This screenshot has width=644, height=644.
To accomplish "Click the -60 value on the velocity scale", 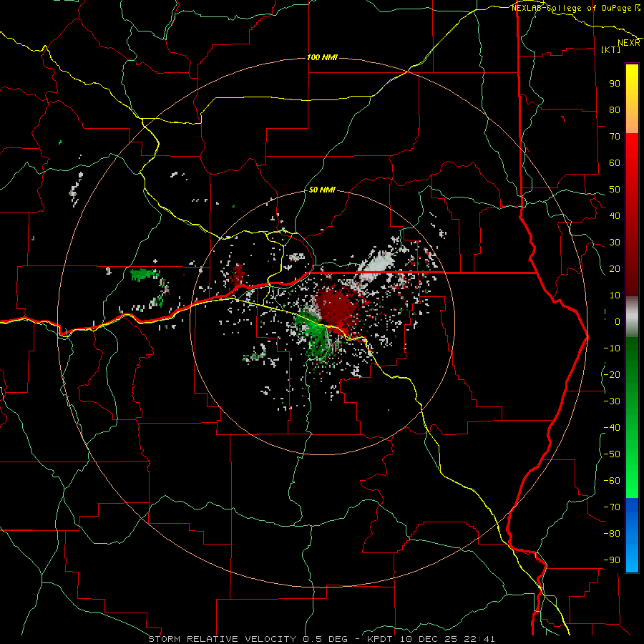I will click(x=612, y=481).
